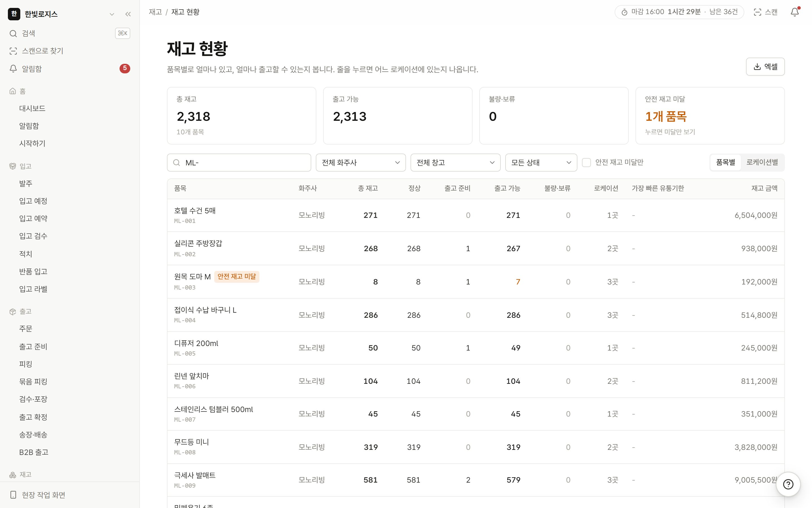
Task: Open the workspace switcher chevron next to 한빛로지스
Action: click(x=112, y=14)
